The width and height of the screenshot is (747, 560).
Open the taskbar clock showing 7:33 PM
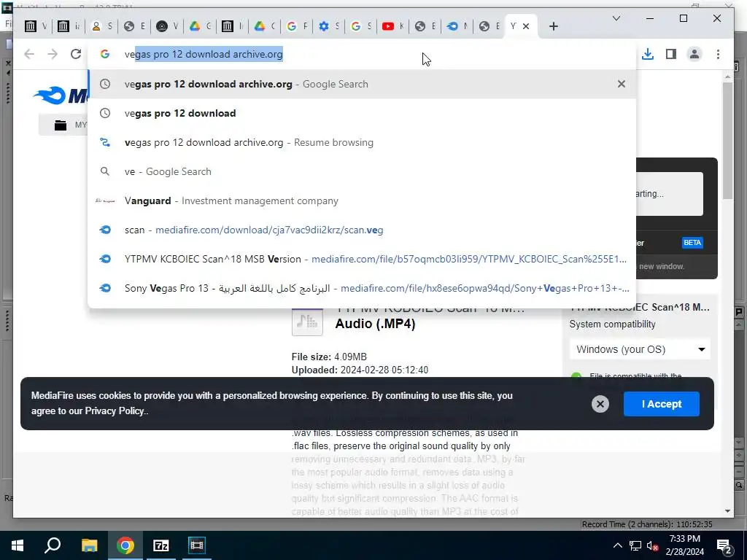coord(684,545)
